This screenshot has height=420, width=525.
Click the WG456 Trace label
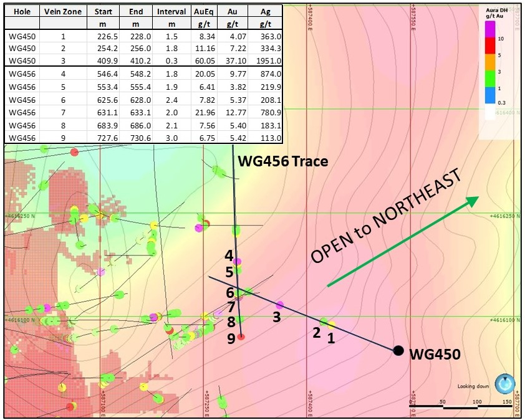pyautogui.click(x=283, y=161)
